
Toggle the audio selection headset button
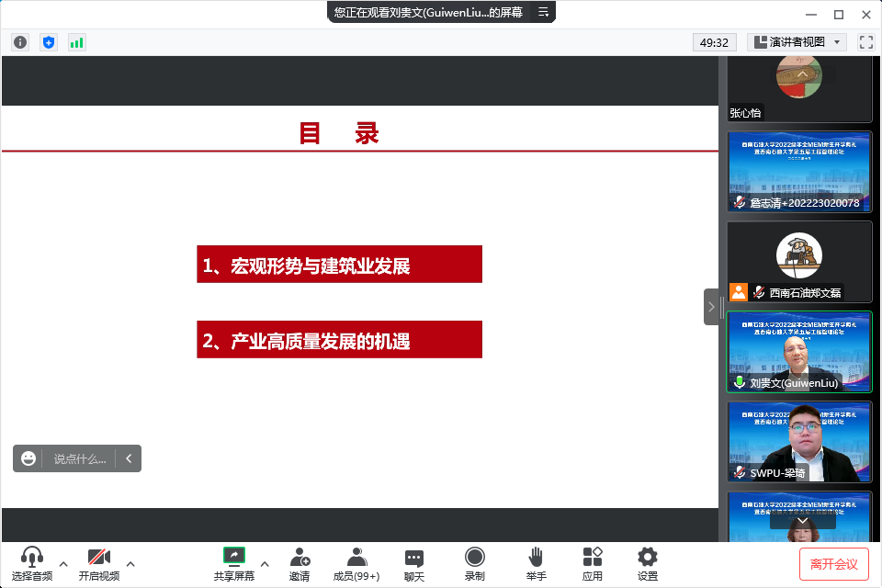tap(32, 563)
